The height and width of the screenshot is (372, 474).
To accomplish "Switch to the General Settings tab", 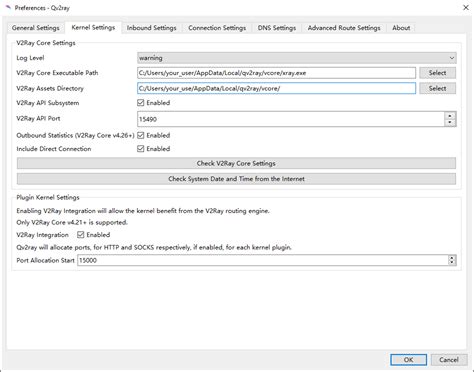I will 36,28.
